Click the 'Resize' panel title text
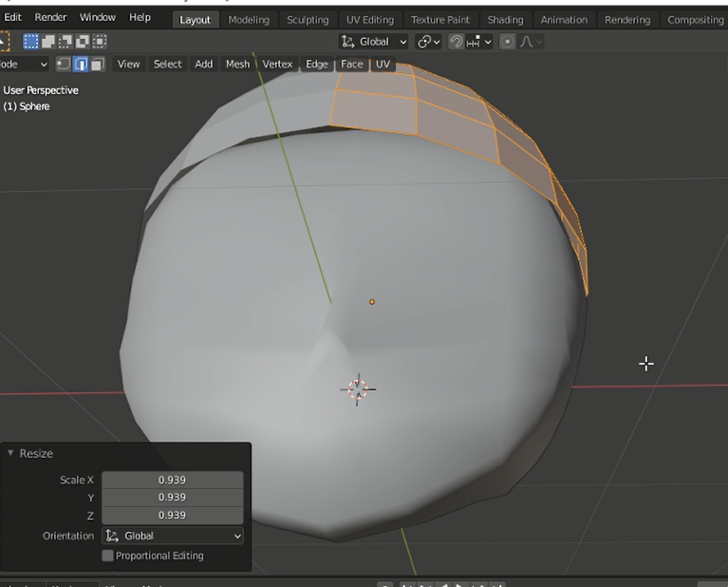The width and height of the screenshot is (728, 587). pyautogui.click(x=36, y=454)
